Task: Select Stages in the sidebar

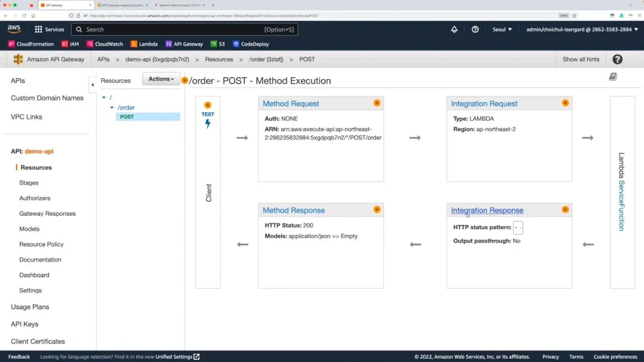Action: coord(29,183)
